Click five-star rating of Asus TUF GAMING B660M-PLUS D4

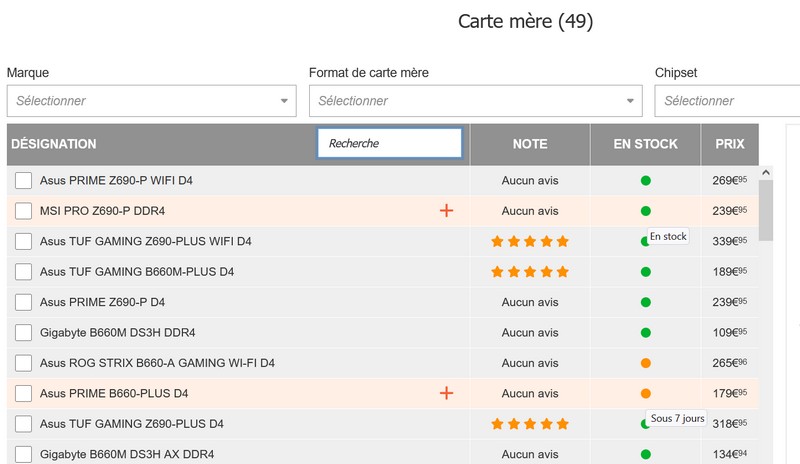point(530,272)
